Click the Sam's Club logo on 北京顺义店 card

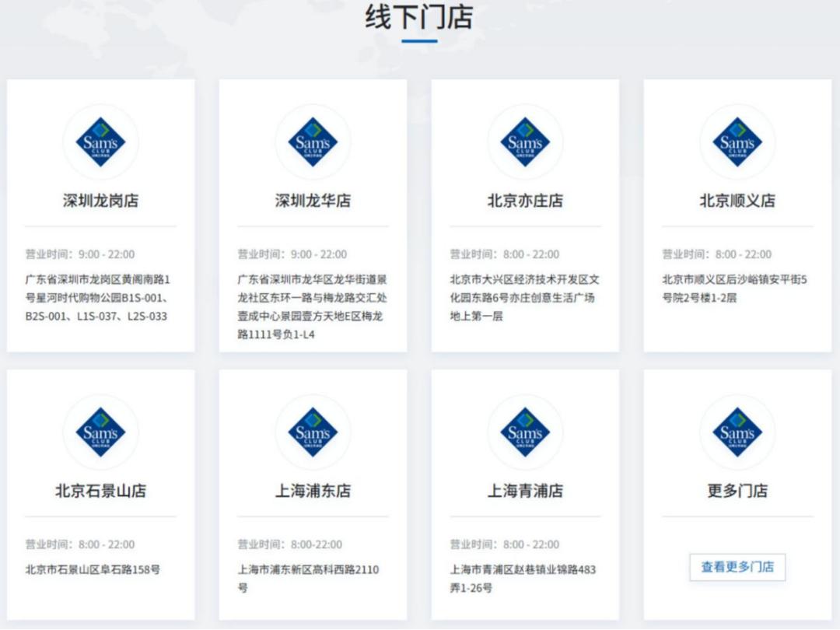(737, 142)
